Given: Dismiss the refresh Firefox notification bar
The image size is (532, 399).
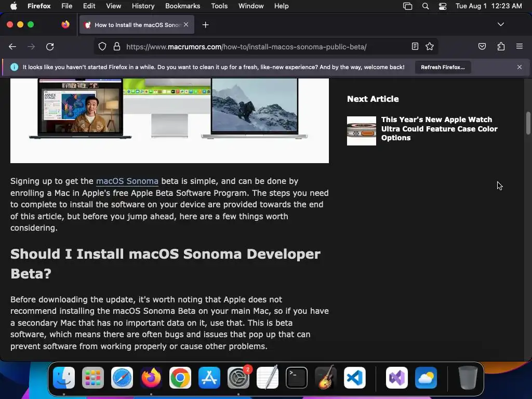Looking at the screenshot, I should click(x=520, y=67).
